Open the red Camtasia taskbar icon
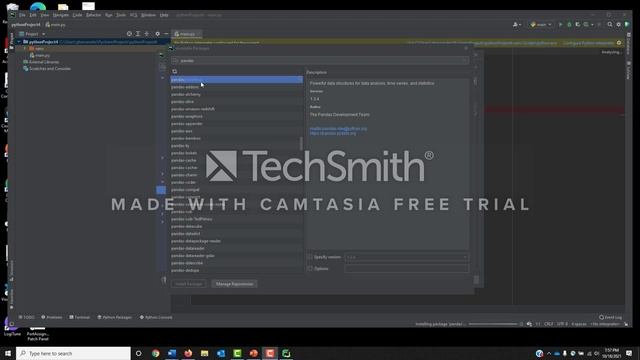 click(270, 353)
